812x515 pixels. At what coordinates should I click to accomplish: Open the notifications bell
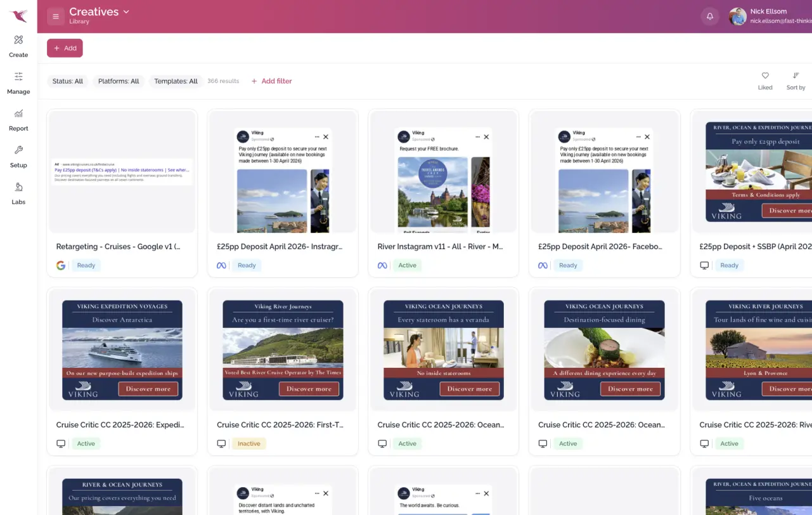710,16
